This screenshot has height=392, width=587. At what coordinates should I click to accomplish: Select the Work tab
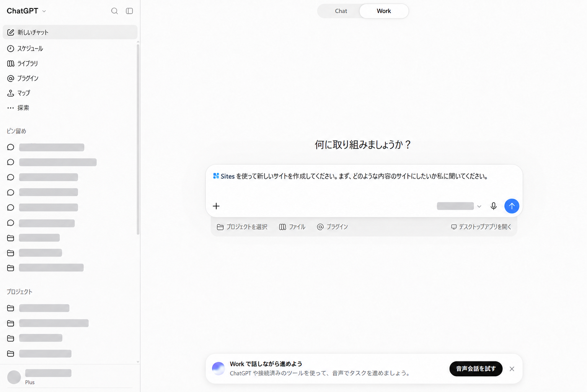tap(384, 11)
